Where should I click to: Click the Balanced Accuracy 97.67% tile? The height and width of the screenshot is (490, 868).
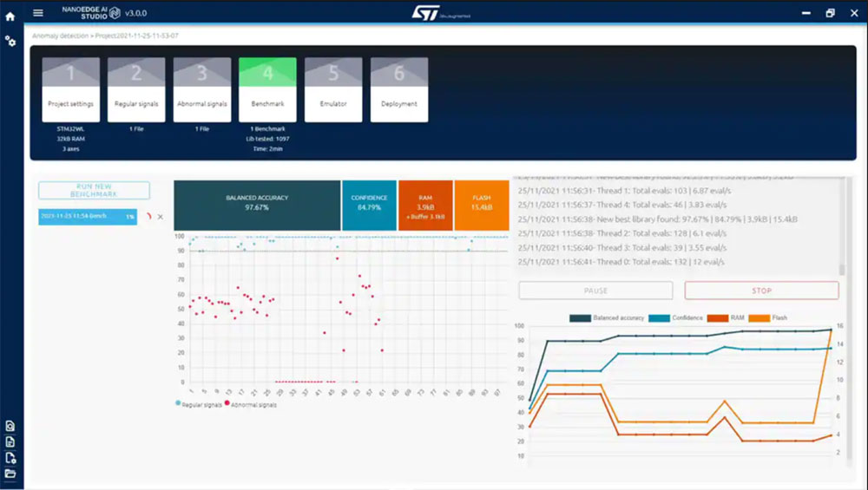[257, 206]
